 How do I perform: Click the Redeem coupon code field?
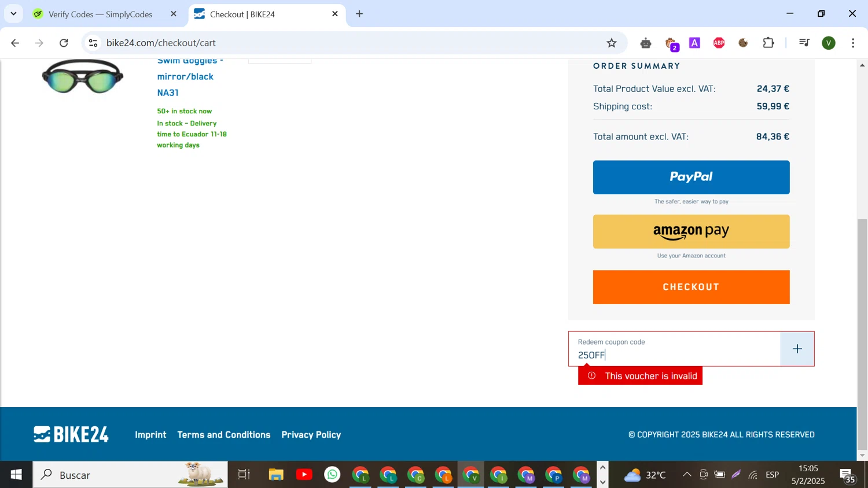point(675,349)
